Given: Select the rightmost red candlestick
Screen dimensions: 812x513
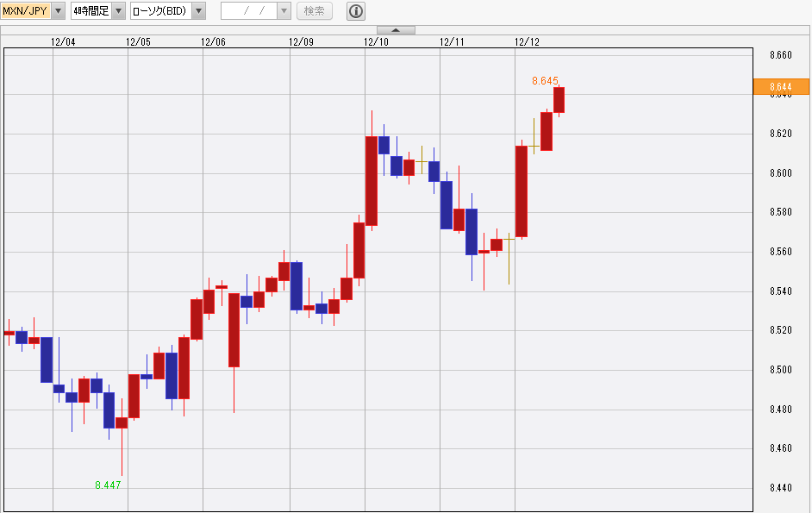Looking at the screenshot, I should [559, 99].
